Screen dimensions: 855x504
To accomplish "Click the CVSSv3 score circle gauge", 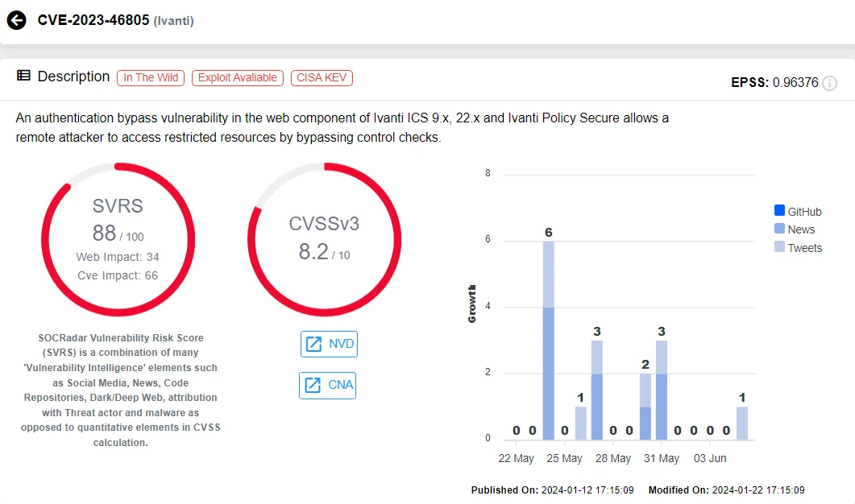I will click(x=325, y=239).
